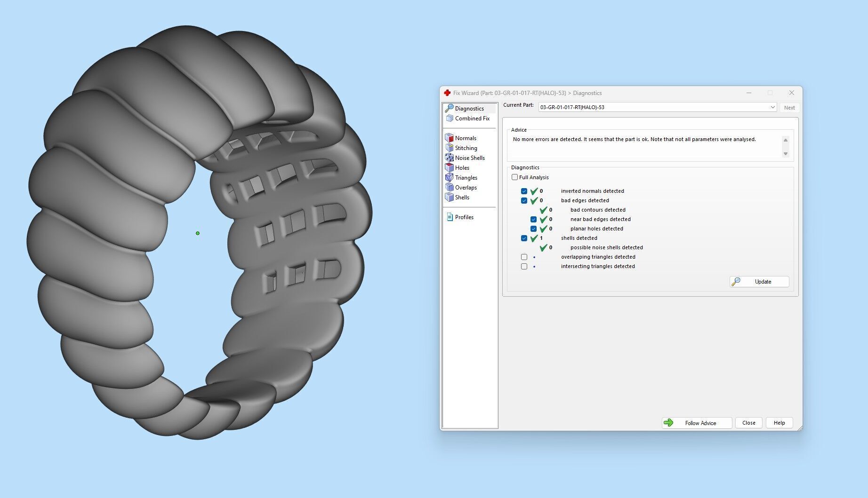Viewport: 868px width, 498px height.
Task: Open the Triangles fix page
Action: point(466,178)
